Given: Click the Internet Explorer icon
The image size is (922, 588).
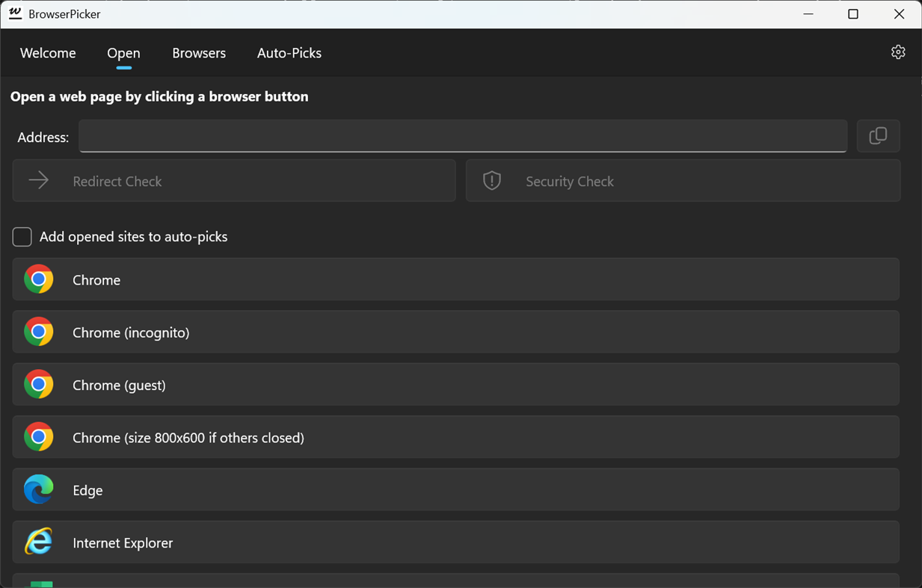Looking at the screenshot, I should pos(39,542).
